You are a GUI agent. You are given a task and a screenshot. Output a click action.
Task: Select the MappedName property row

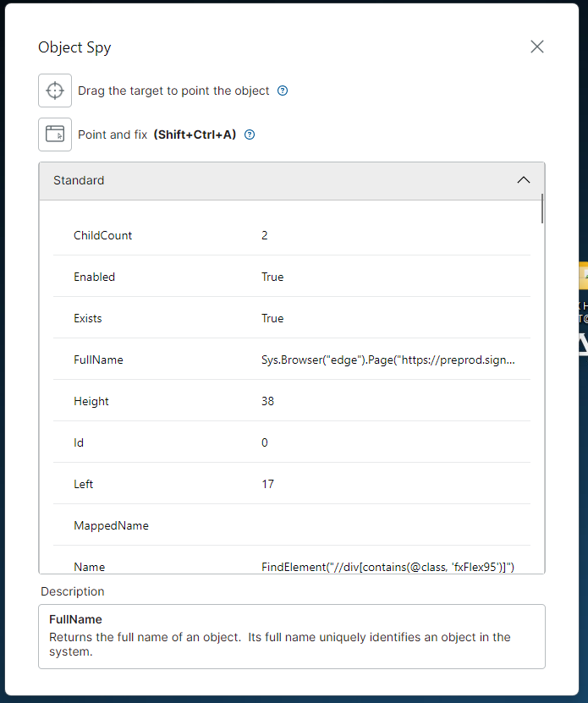click(292, 525)
